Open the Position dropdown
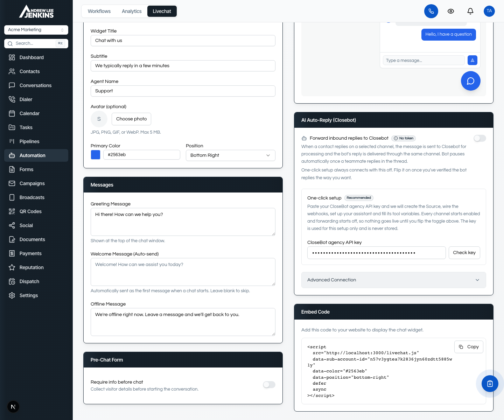Image resolution: width=504 pixels, height=420 pixels. 231,155
